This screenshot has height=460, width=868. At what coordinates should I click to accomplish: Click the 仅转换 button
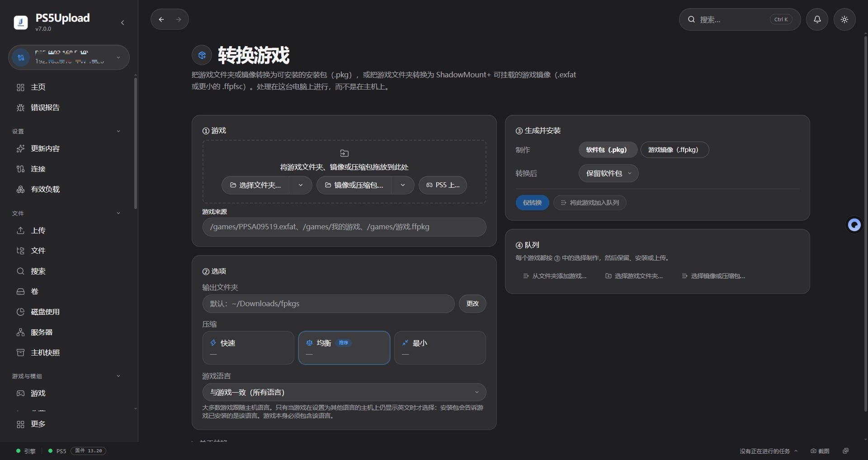[x=532, y=203]
